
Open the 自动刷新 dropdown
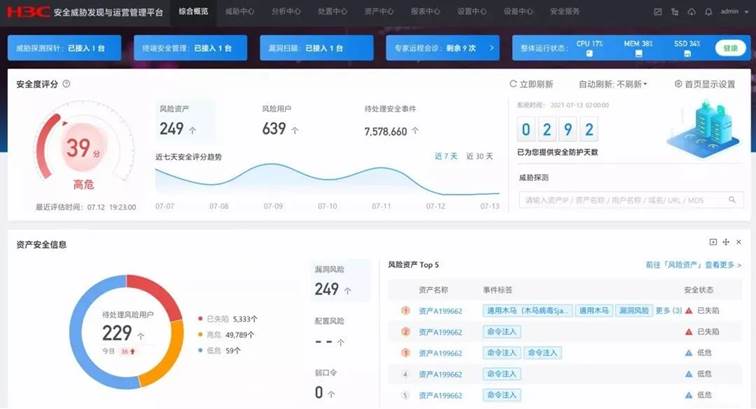tap(612, 84)
